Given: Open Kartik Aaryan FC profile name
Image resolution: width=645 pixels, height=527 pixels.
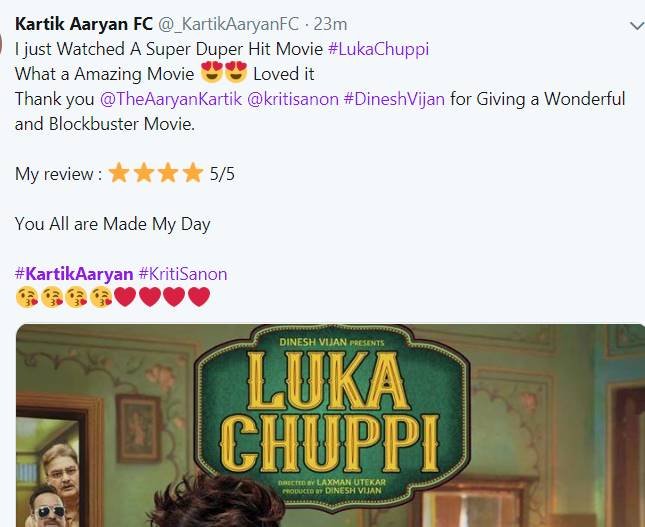Looking at the screenshot, I should pos(84,24).
